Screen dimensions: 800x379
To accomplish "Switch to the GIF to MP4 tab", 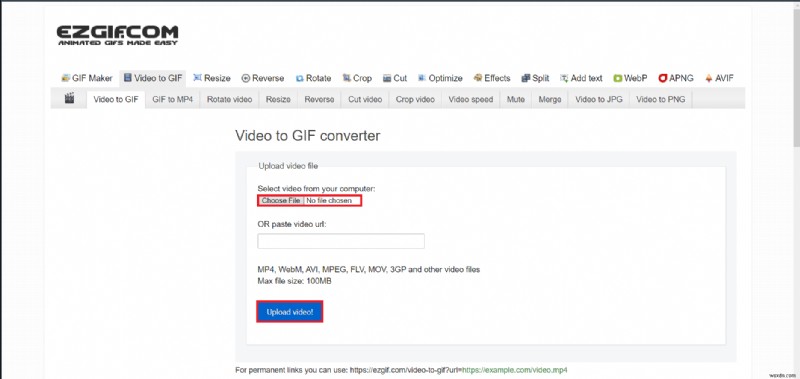I will click(172, 99).
